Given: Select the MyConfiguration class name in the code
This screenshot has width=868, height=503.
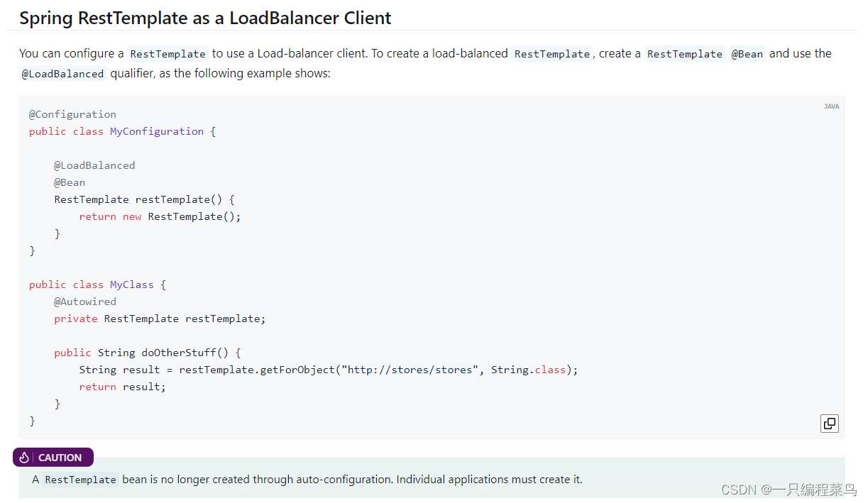Looking at the screenshot, I should tap(157, 131).
